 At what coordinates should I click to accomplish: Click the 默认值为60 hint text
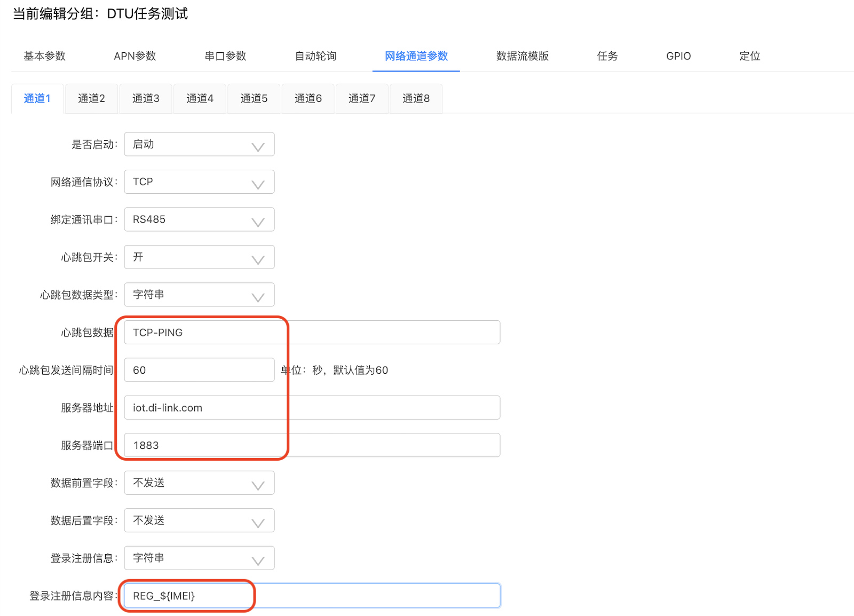pyautogui.click(x=361, y=370)
